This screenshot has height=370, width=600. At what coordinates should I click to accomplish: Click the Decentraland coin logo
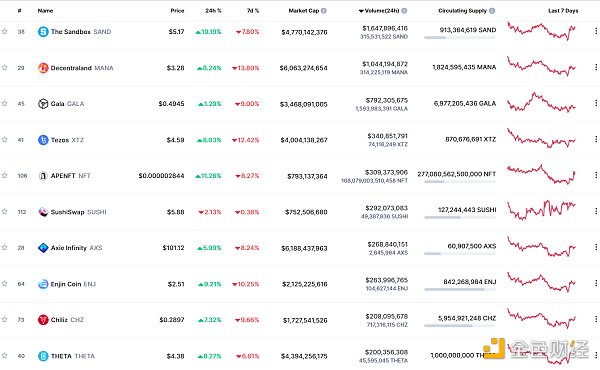(x=43, y=68)
